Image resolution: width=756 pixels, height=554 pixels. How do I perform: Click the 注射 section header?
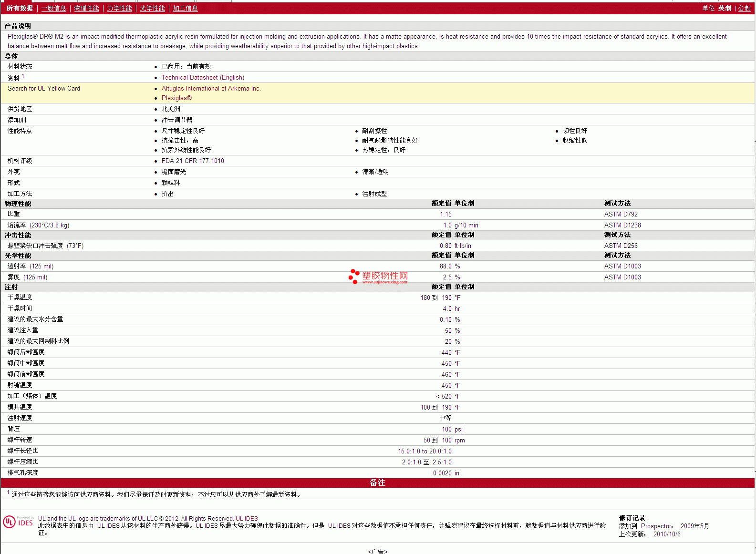11,287
